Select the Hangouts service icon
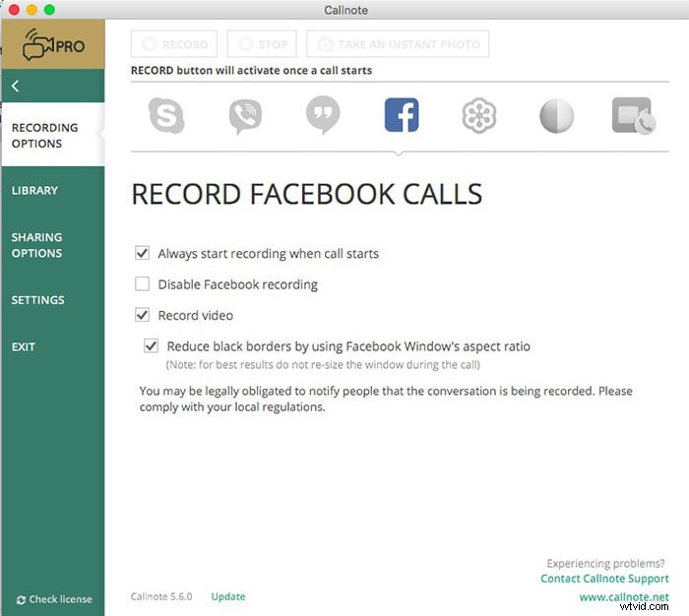This screenshot has width=689, height=616. point(323,115)
